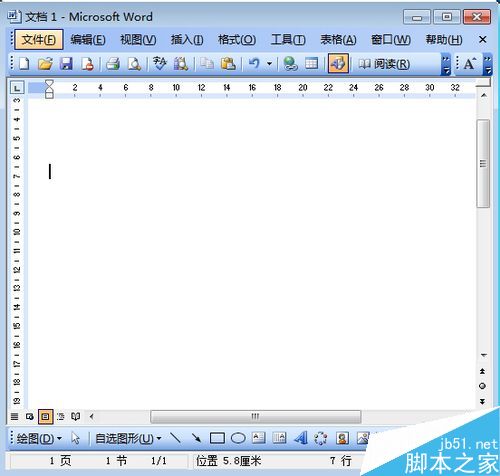Insert a table using grid icon

click(x=312, y=63)
